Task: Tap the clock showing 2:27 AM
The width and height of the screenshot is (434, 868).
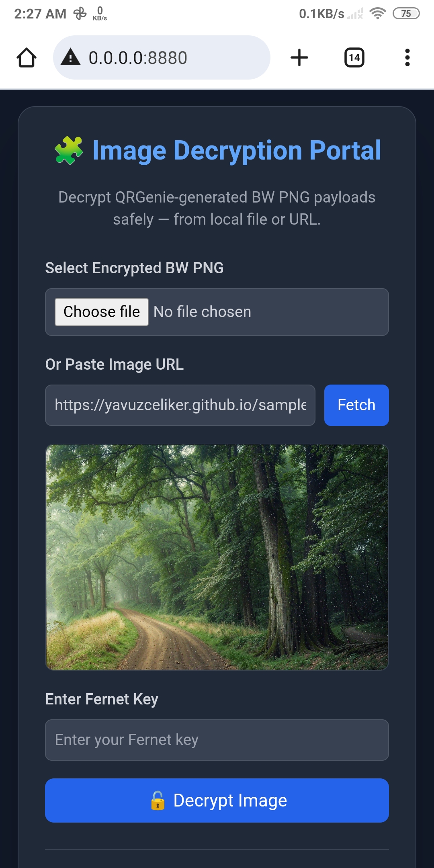Action: [39, 13]
